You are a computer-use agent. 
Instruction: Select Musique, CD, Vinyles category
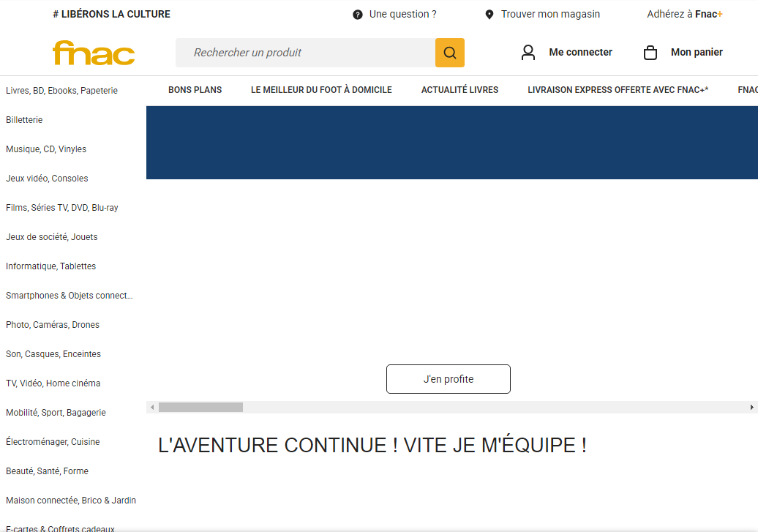(46, 149)
